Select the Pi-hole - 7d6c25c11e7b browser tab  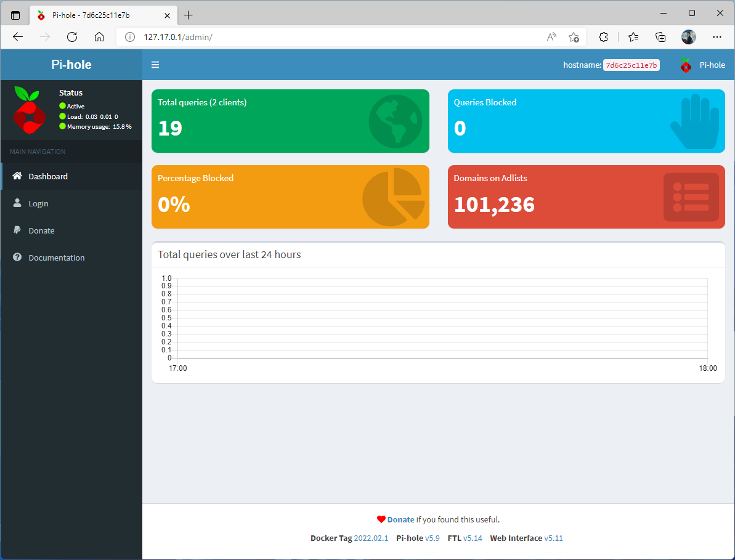click(103, 15)
